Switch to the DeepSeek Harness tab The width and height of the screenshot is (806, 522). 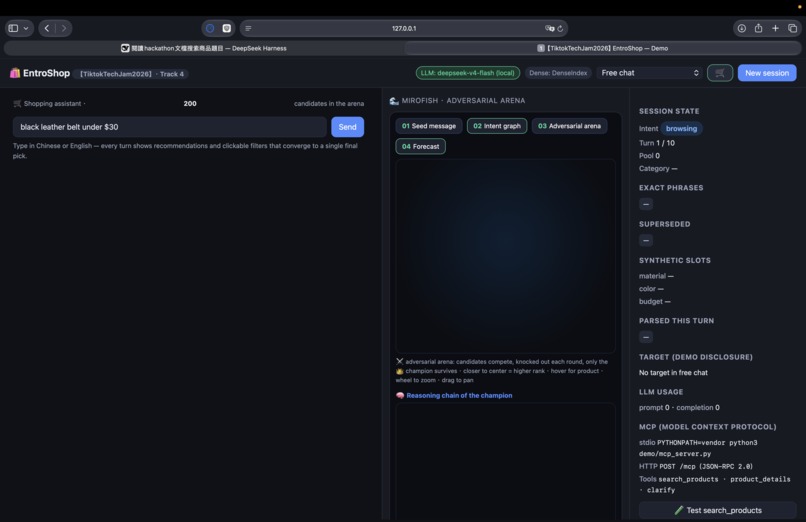coord(204,48)
